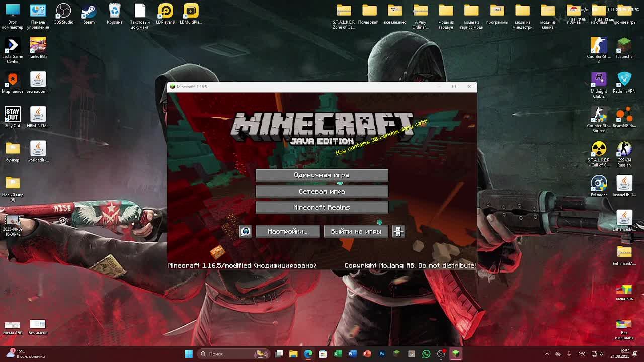The height and width of the screenshot is (362, 644).
Task: Launch Counter-Strike Source shortcut
Action: (x=599, y=120)
